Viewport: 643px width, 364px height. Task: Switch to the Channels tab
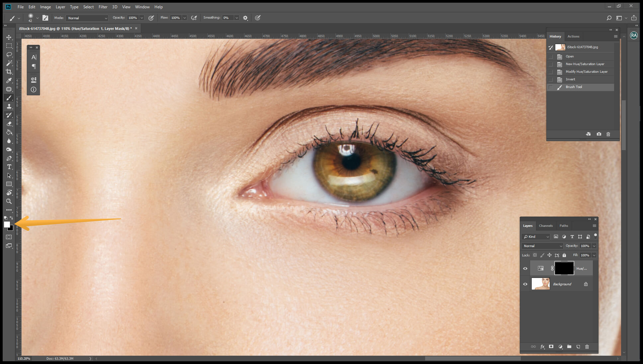(546, 226)
